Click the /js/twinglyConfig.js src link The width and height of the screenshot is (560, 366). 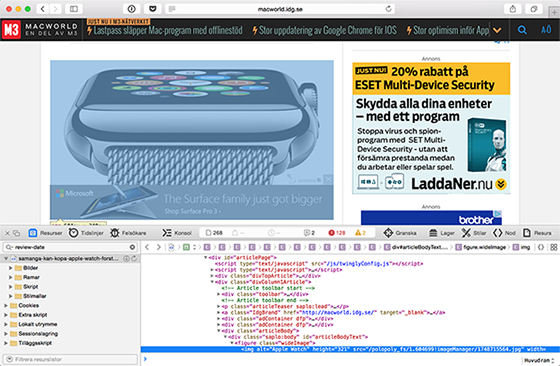click(x=359, y=264)
